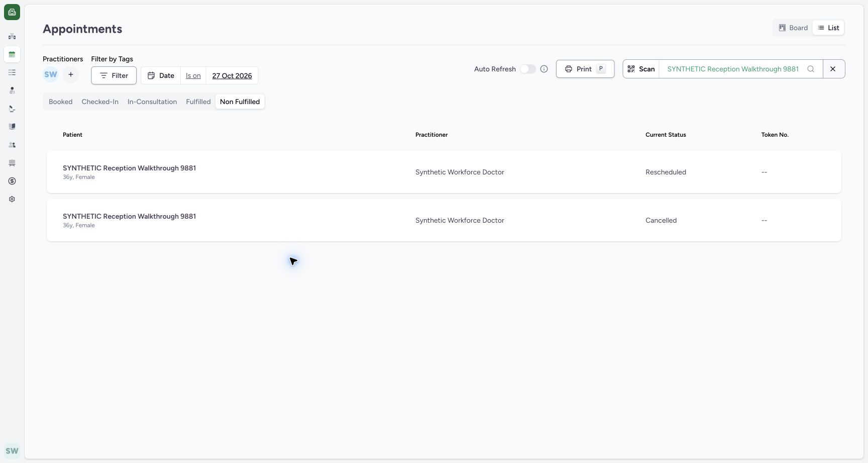Select the Non Fulfilled tab

click(240, 102)
